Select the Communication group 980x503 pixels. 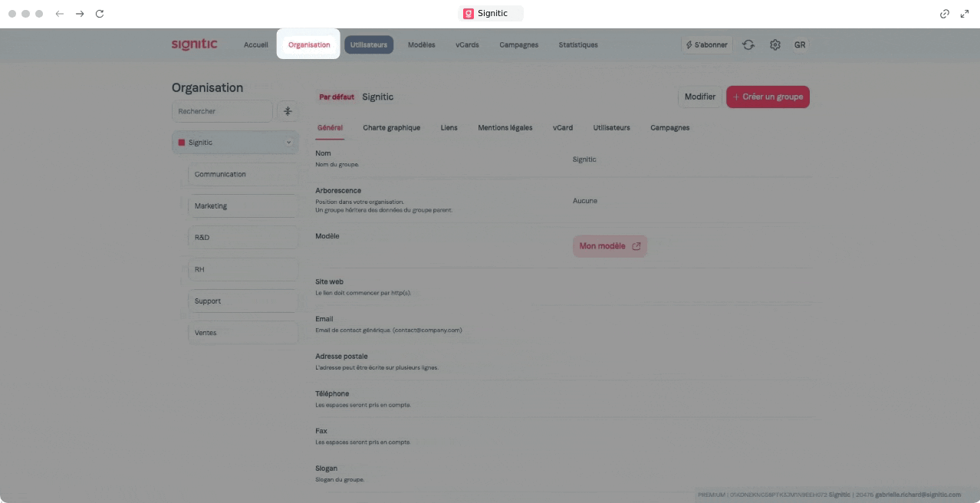click(243, 174)
